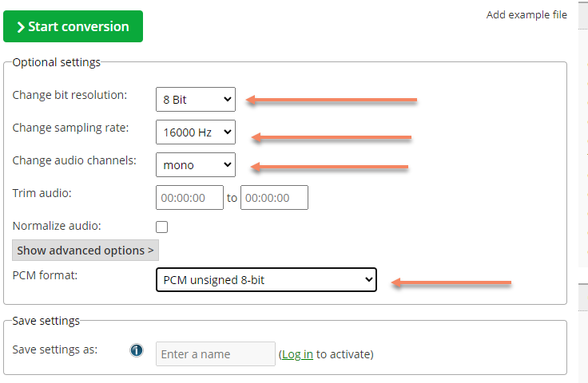Focus the Enter a name text field

coord(216,354)
